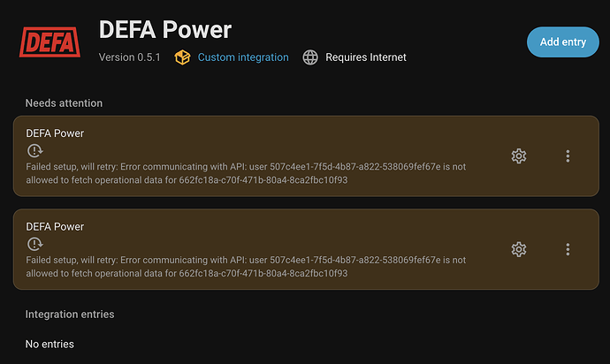Open three-dot menu of first DEFA Power entry

pyautogui.click(x=568, y=156)
